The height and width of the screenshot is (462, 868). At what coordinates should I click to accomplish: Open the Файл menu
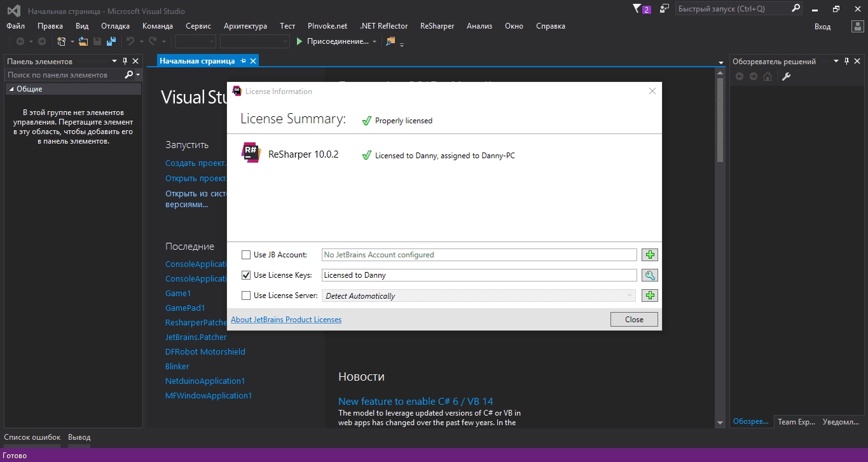tap(16, 26)
